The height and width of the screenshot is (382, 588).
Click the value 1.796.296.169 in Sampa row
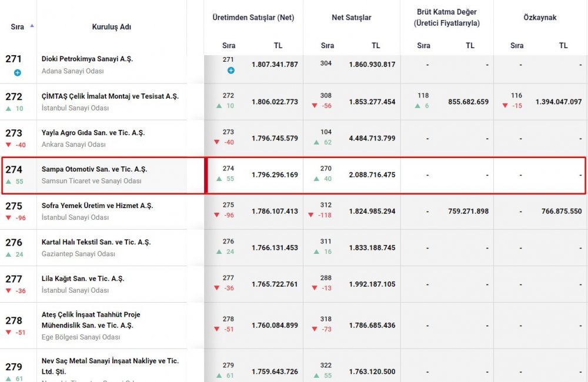(x=275, y=175)
